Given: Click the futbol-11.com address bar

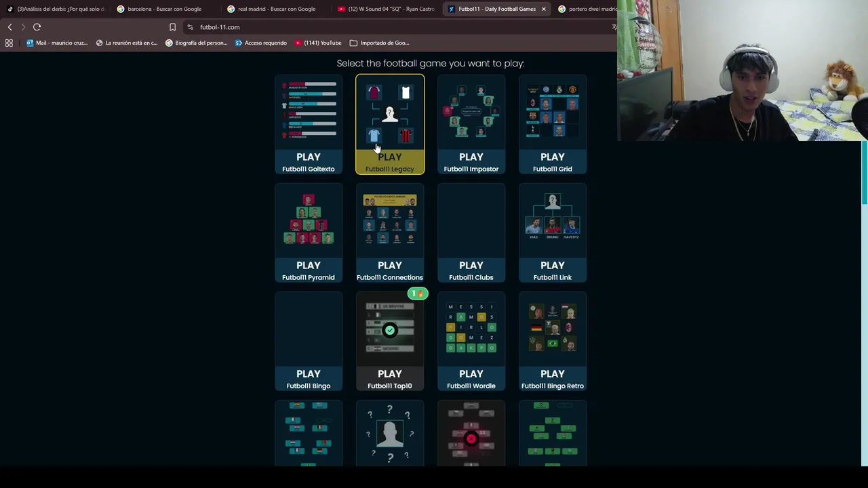Looking at the screenshot, I should 400,27.
